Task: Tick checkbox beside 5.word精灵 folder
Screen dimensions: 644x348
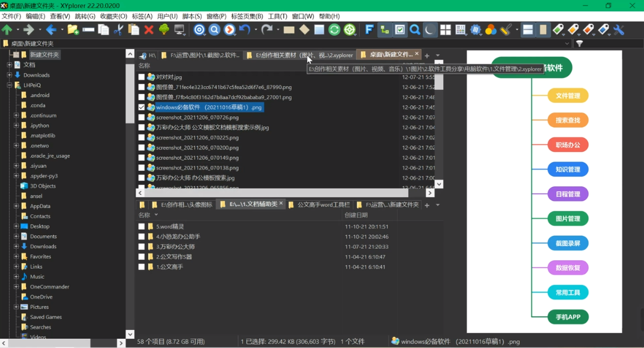Action: point(142,227)
